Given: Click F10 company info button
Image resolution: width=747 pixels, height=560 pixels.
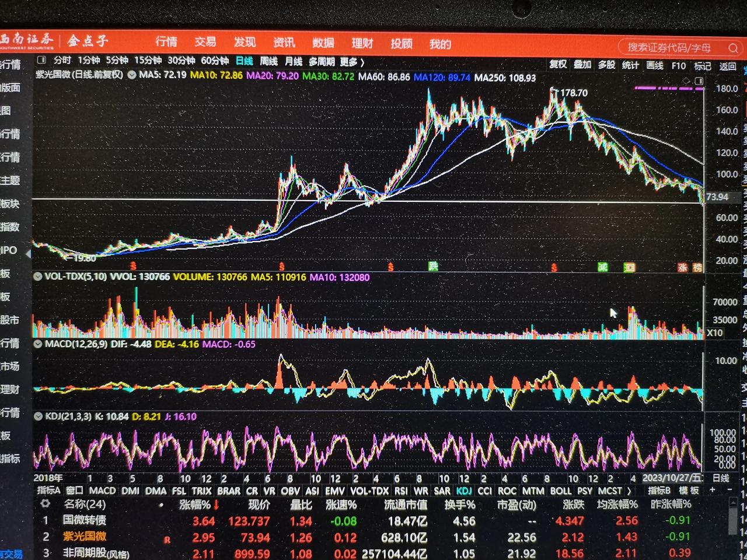Looking at the screenshot, I should 679,66.
